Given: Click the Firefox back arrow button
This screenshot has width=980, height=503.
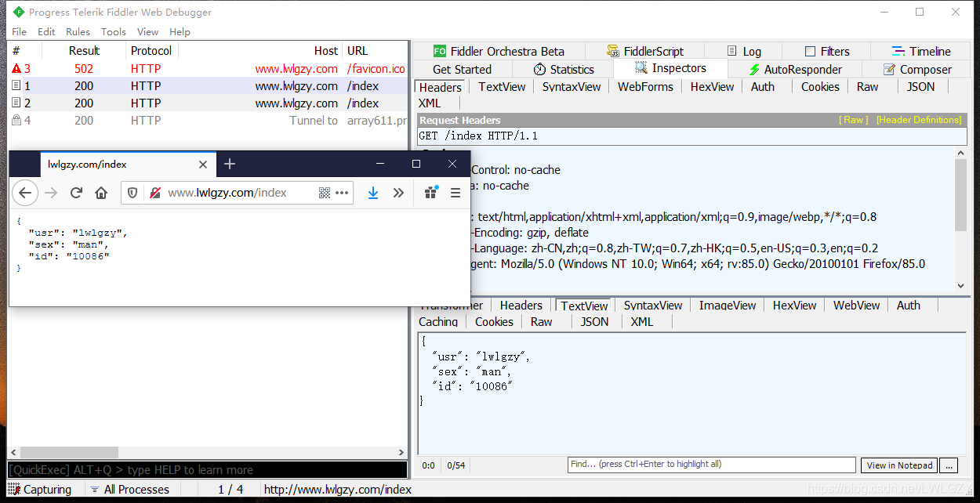Looking at the screenshot, I should [x=25, y=193].
